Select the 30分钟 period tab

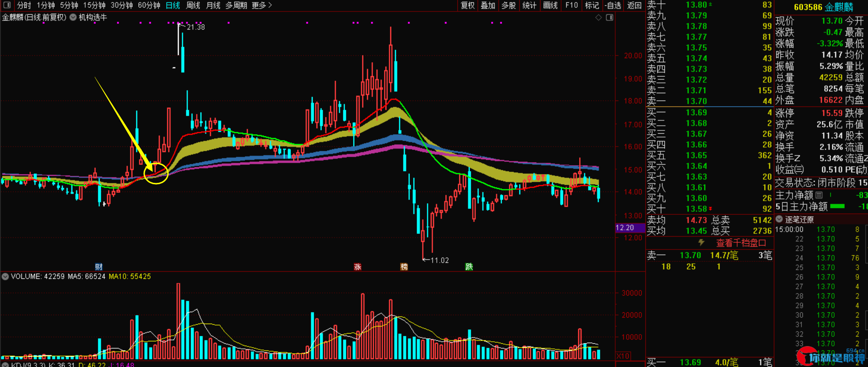tap(121, 5)
